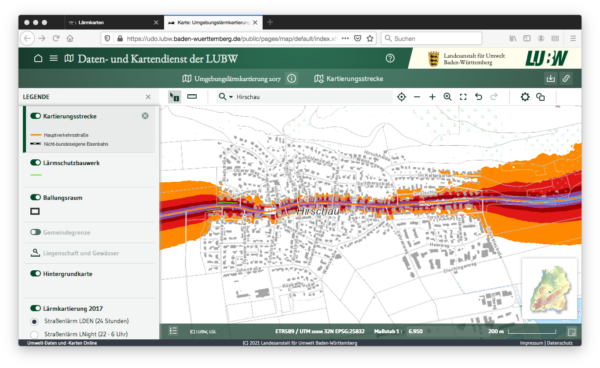Image resolution: width=600 pixels, height=368 pixels.
Task: Click the orange Hauptverkehrsstraße legend swatch
Action: click(36, 135)
